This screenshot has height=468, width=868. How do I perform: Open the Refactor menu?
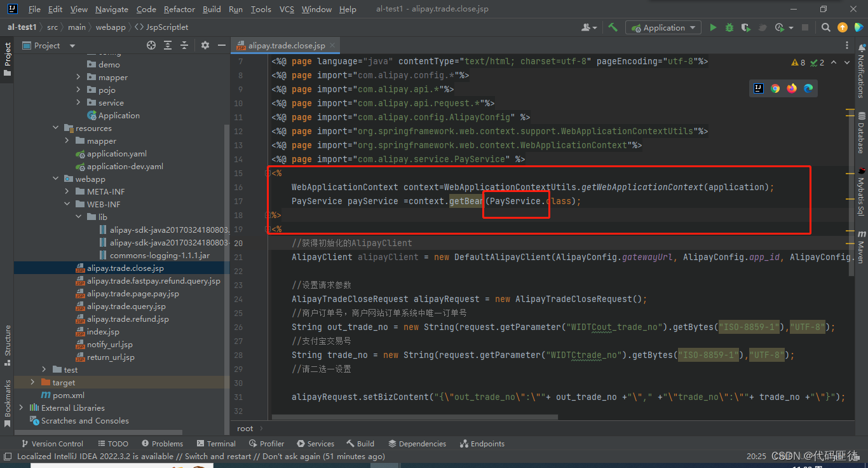pos(179,10)
